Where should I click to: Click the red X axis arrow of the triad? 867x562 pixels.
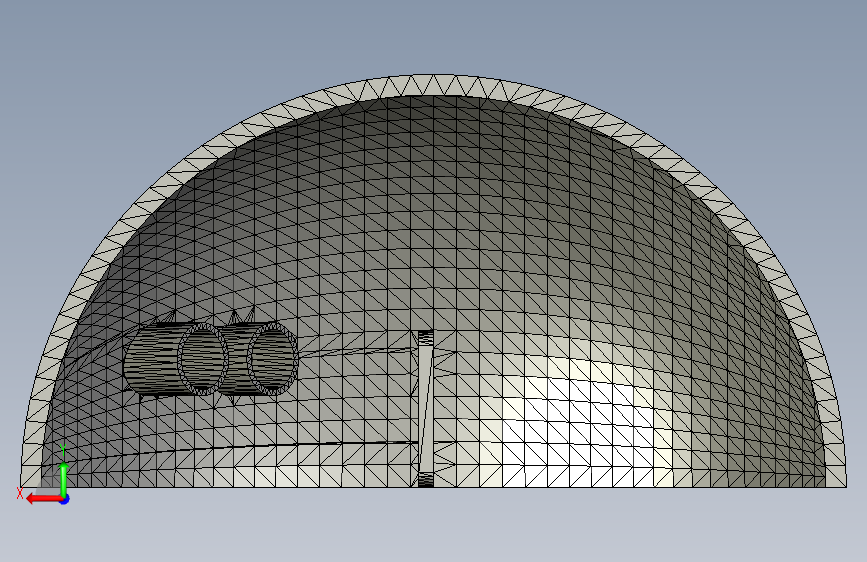[43, 499]
